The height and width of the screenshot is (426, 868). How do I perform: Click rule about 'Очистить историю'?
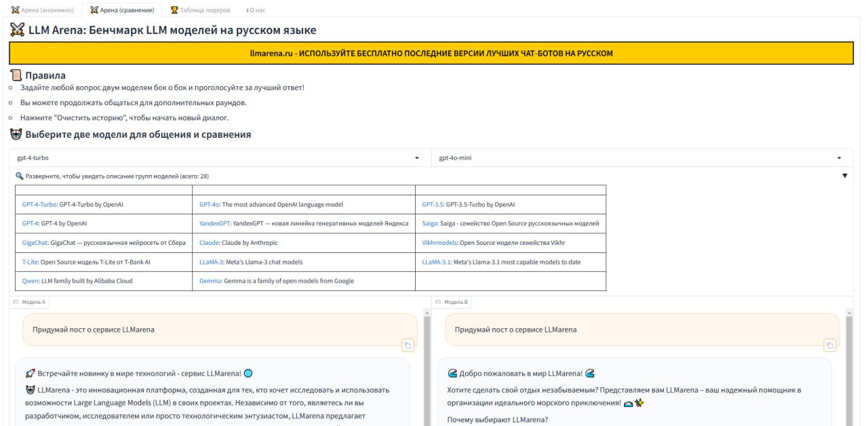point(125,117)
